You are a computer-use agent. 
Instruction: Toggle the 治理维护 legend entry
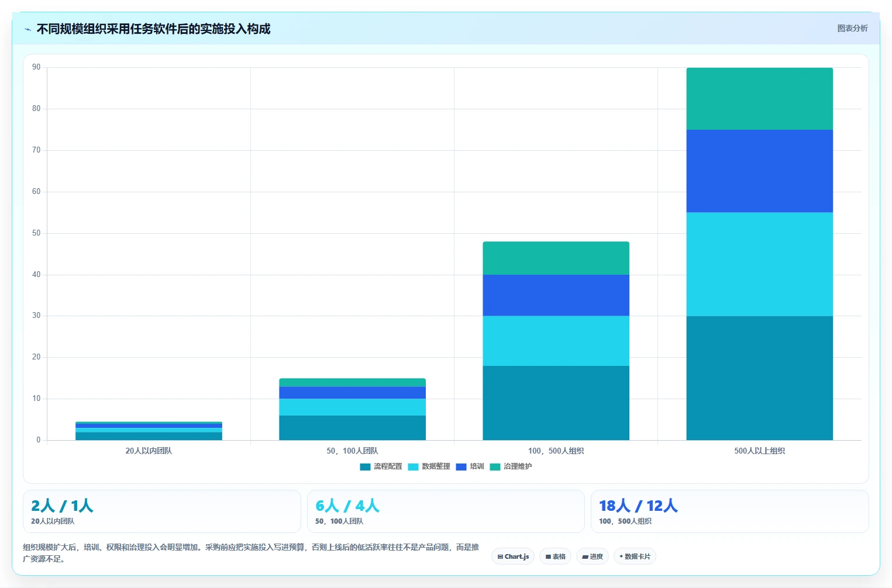click(x=511, y=466)
